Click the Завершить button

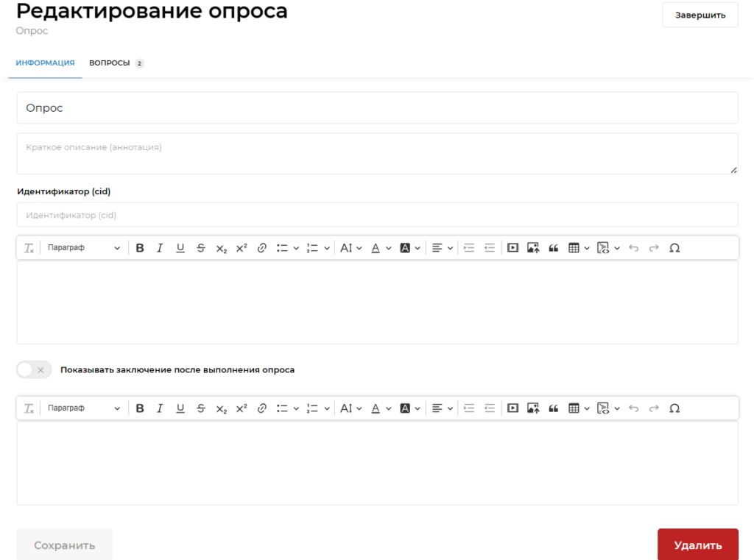[x=699, y=15]
